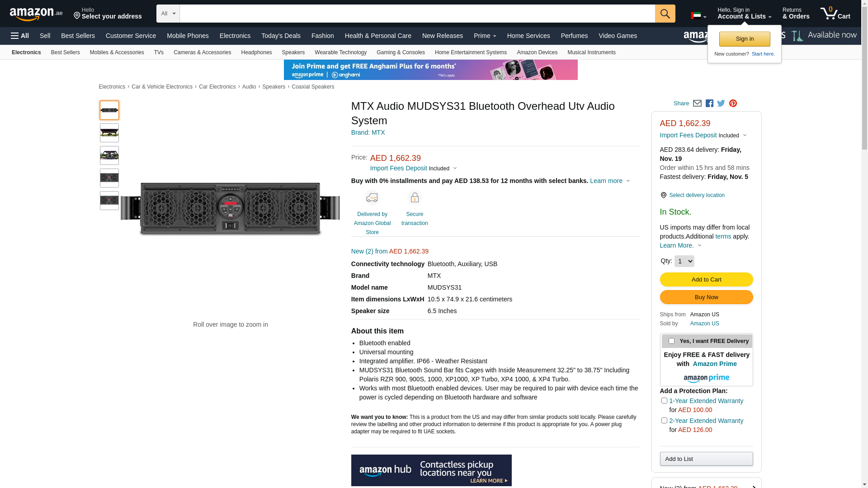Viewport: 868px width, 488px height.
Task: Check Yes, I want FREE Delivery
Action: 671,341
